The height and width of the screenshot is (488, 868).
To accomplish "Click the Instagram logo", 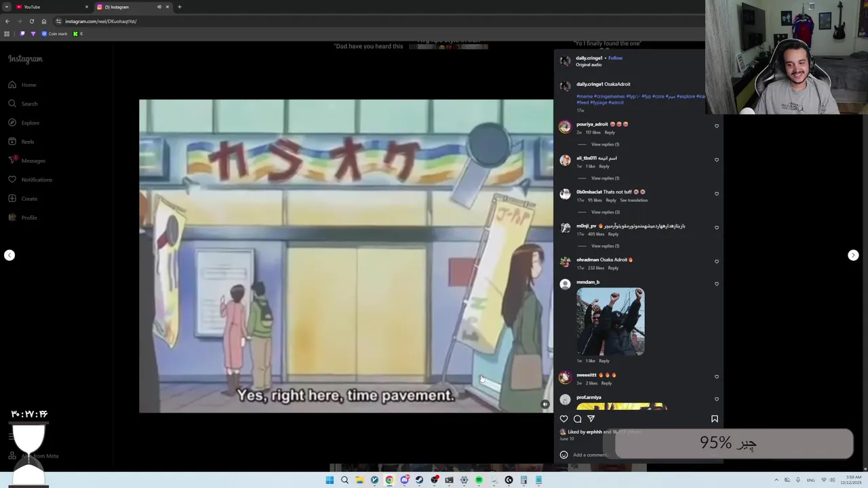I will [25, 59].
